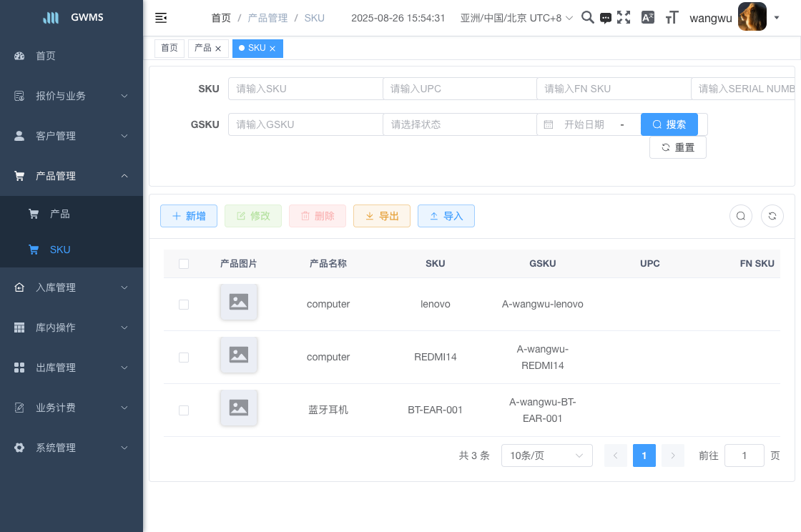Check the select-all checkbox in the table header

point(184,264)
